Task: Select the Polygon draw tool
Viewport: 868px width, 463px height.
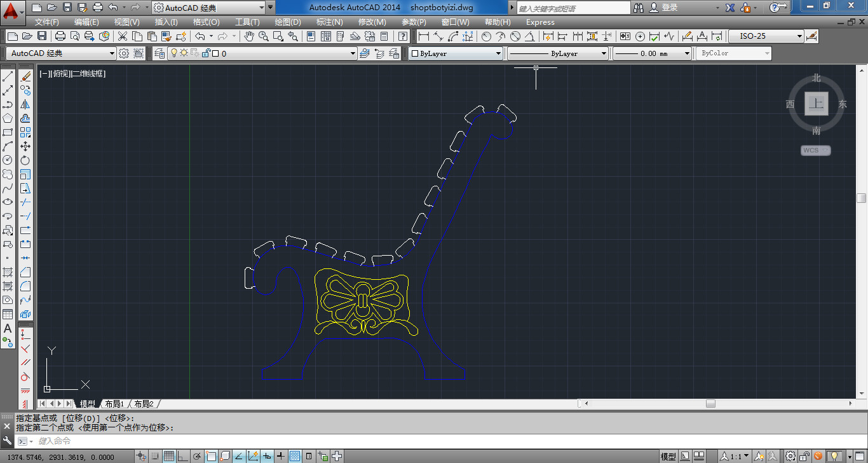Action: 8,118
